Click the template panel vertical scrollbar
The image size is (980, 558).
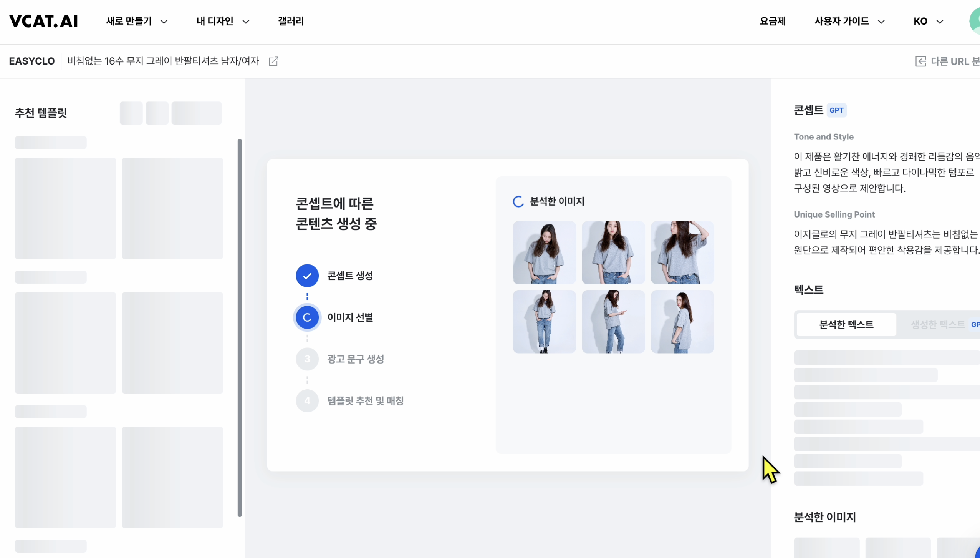coord(240,328)
